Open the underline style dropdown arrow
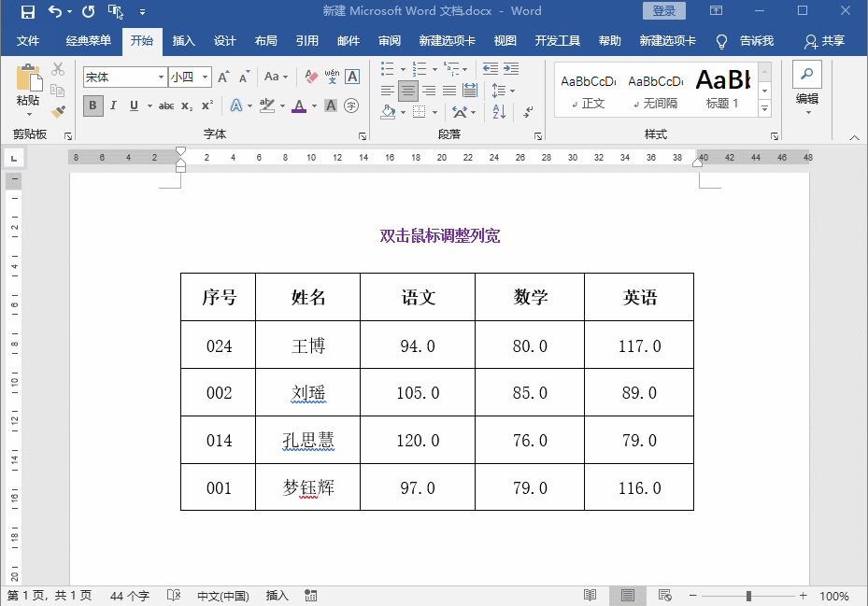 149,106
